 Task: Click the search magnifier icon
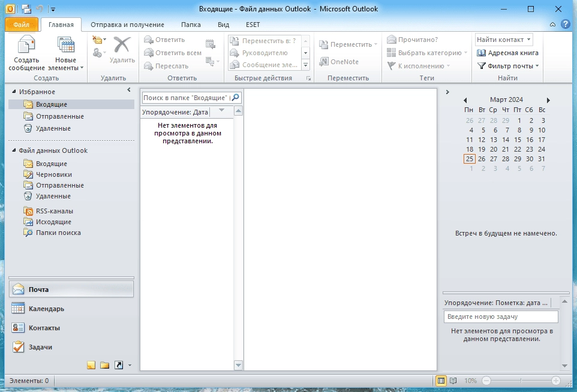click(x=236, y=98)
